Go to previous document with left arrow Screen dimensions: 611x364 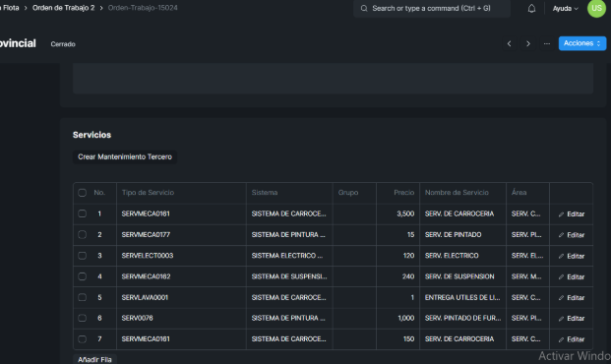509,43
